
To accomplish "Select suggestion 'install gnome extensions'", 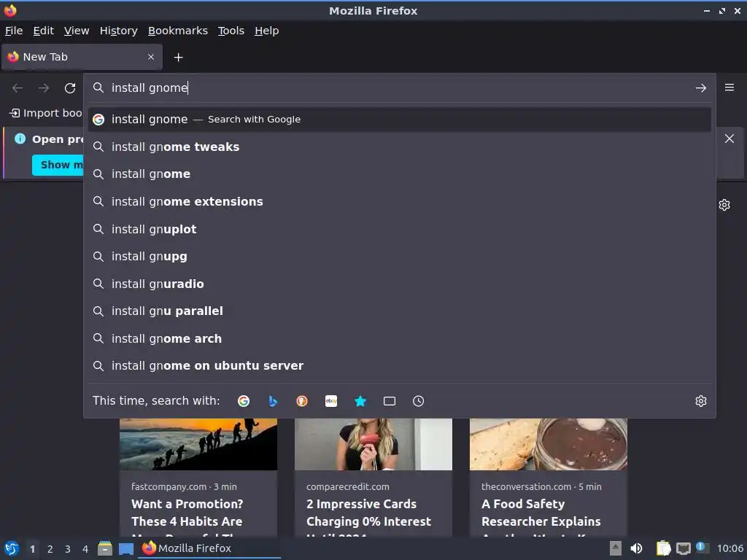I will click(399, 201).
